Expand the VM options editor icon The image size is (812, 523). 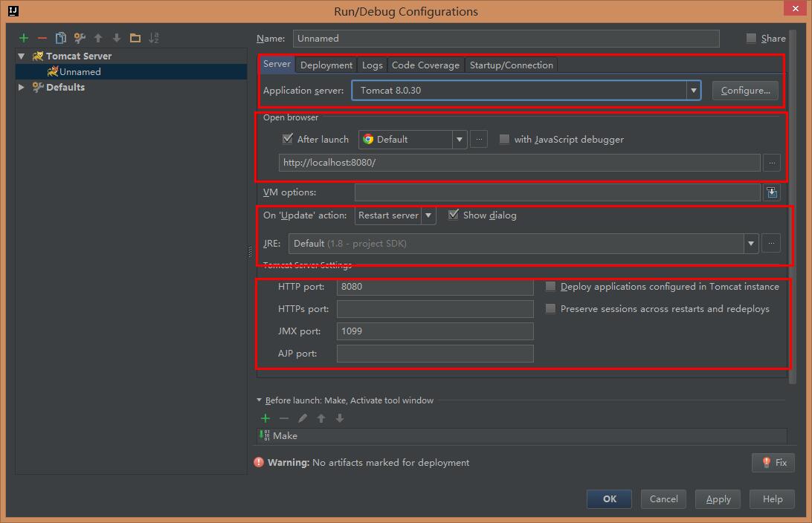tap(772, 192)
